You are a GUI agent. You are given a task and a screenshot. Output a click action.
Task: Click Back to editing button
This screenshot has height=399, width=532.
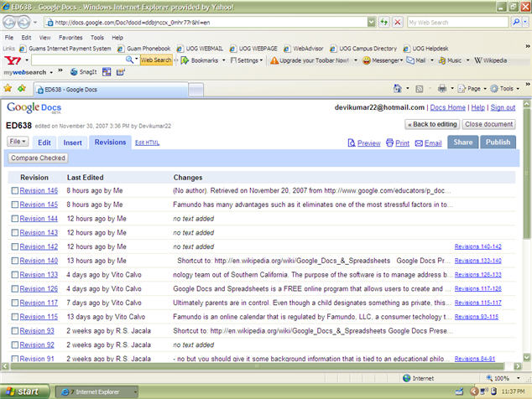point(432,124)
